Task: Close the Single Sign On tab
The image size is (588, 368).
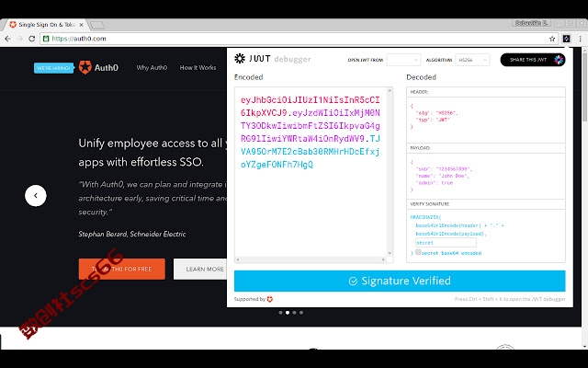Action: tap(82, 25)
